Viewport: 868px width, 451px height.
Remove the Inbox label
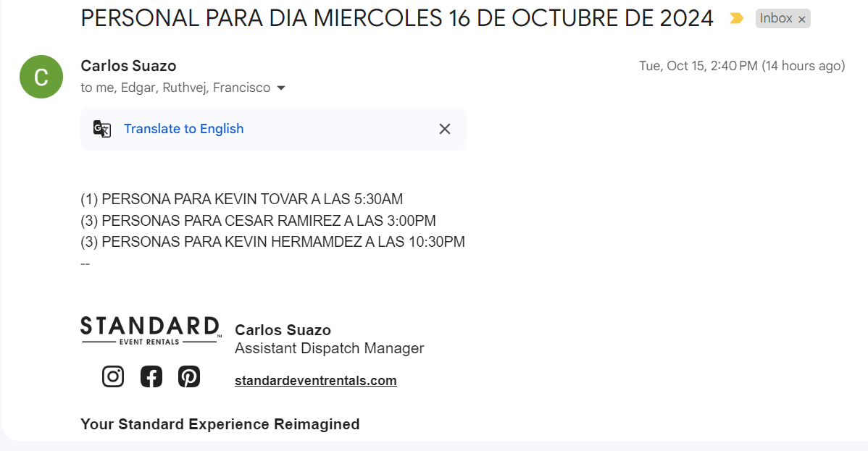click(801, 20)
